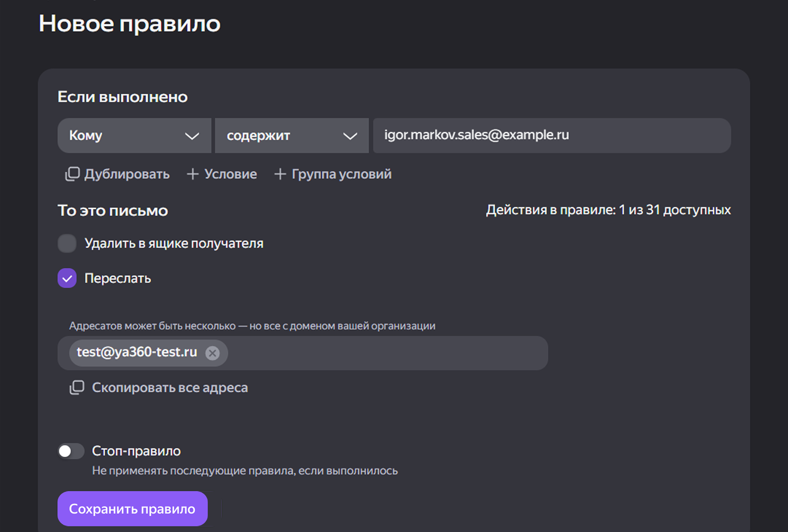Click the 'Условие' label text
This screenshot has height=532, width=788.
tap(231, 174)
